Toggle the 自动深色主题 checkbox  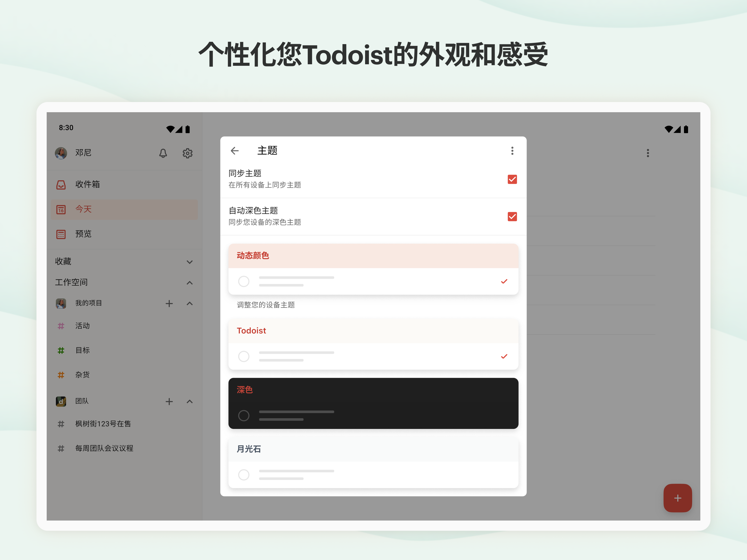[x=512, y=216]
